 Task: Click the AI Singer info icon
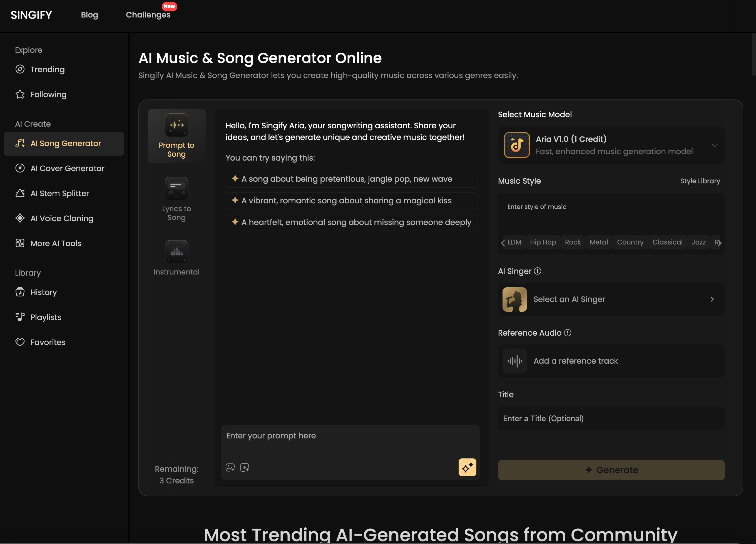537,271
